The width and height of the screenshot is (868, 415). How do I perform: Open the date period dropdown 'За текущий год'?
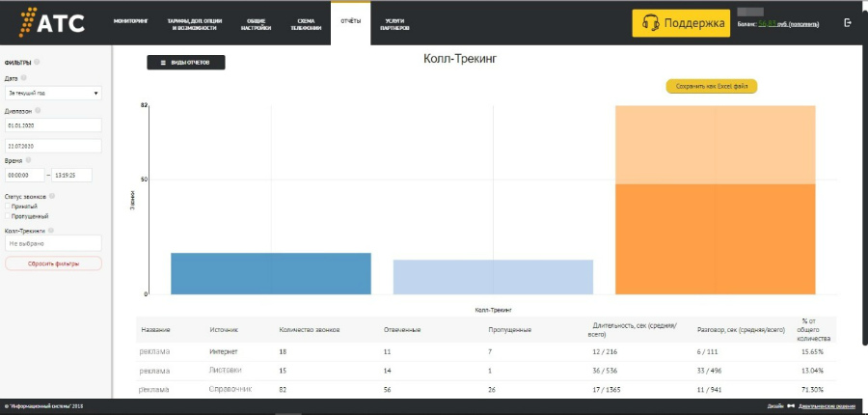pos(53,94)
